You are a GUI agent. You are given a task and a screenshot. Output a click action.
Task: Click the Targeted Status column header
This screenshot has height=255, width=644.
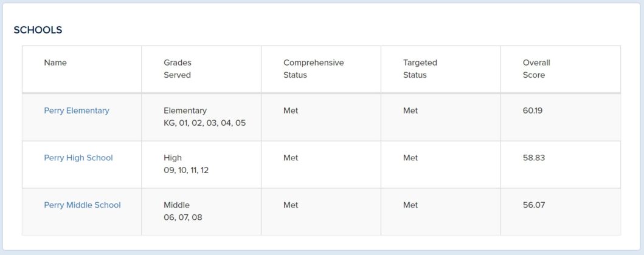pyautogui.click(x=420, y=69)
